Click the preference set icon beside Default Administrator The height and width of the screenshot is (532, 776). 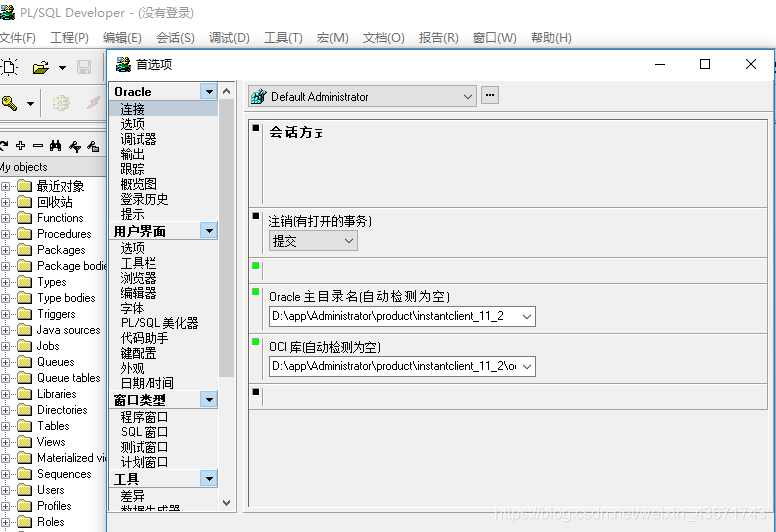258,97
